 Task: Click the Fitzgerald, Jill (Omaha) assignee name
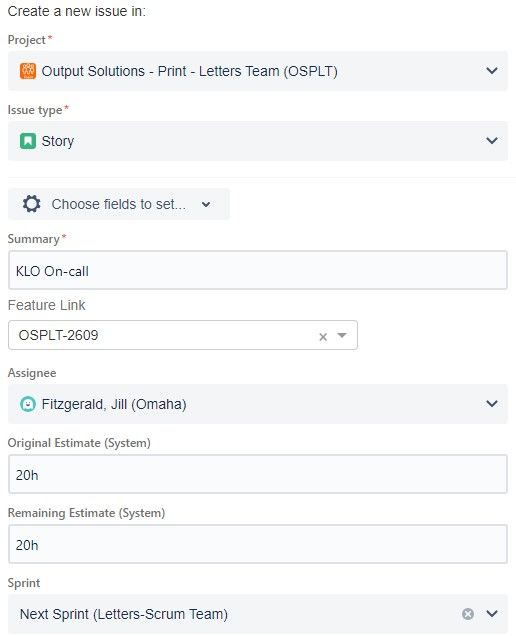click(114, 404)
